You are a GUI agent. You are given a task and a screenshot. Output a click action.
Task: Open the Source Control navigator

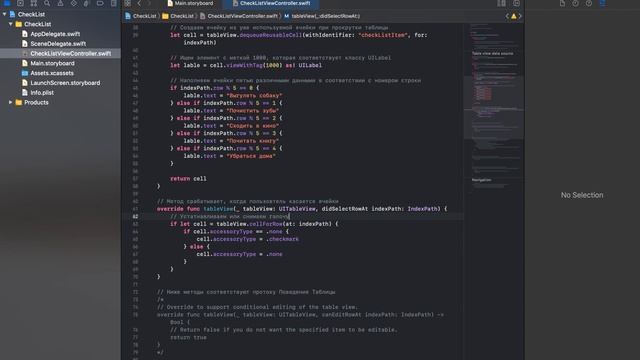(20, 3)
